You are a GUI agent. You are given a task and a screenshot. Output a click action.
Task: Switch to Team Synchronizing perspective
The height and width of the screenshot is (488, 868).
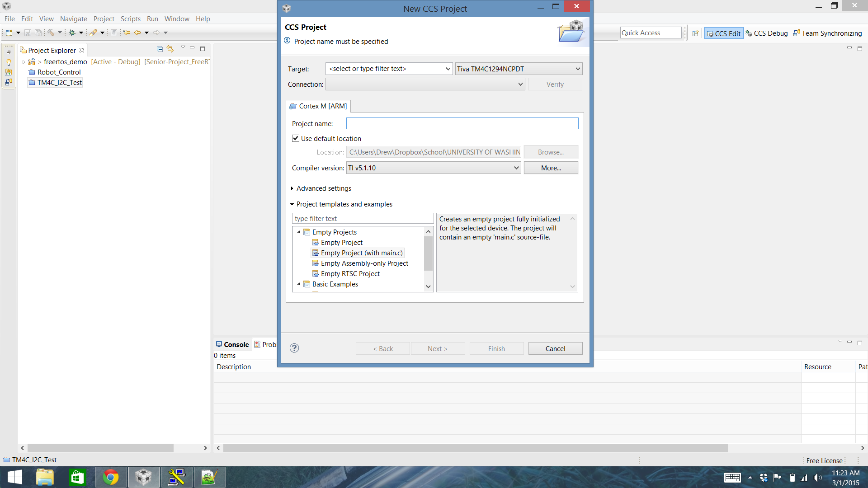click(828, 33)
